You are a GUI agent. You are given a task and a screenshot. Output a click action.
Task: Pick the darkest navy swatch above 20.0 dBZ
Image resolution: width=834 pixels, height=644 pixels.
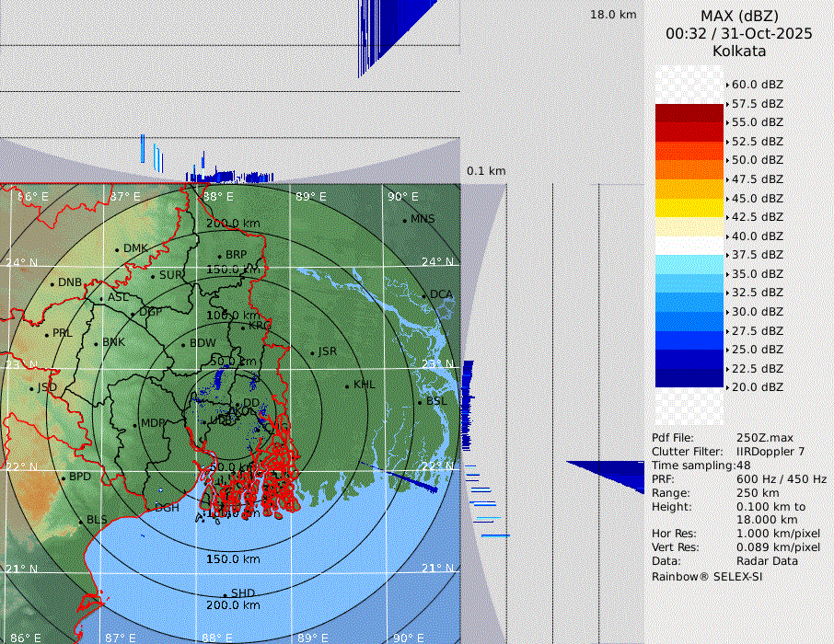689,378
